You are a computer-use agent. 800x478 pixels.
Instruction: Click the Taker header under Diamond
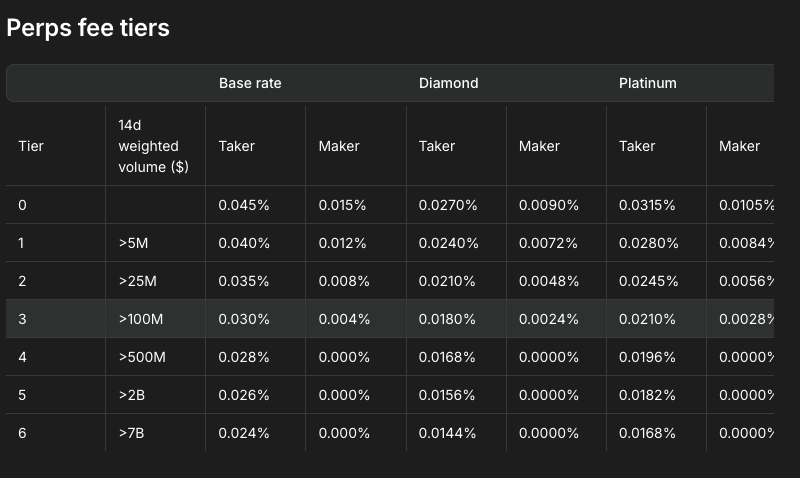click(x=437, y=146)
